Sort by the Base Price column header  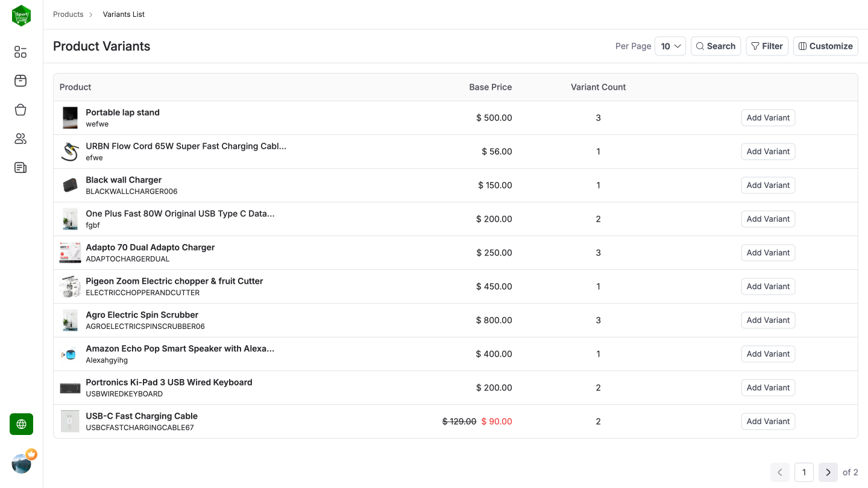490,87
